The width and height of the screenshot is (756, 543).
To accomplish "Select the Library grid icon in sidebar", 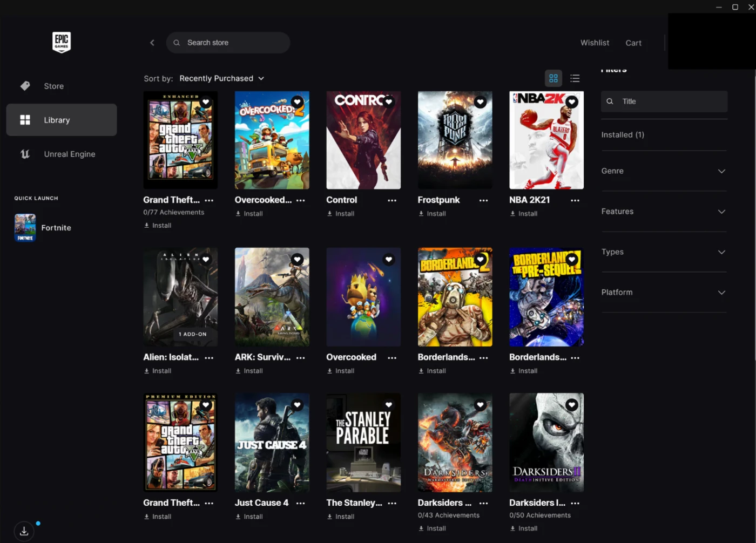I will [x=25, y=120].
